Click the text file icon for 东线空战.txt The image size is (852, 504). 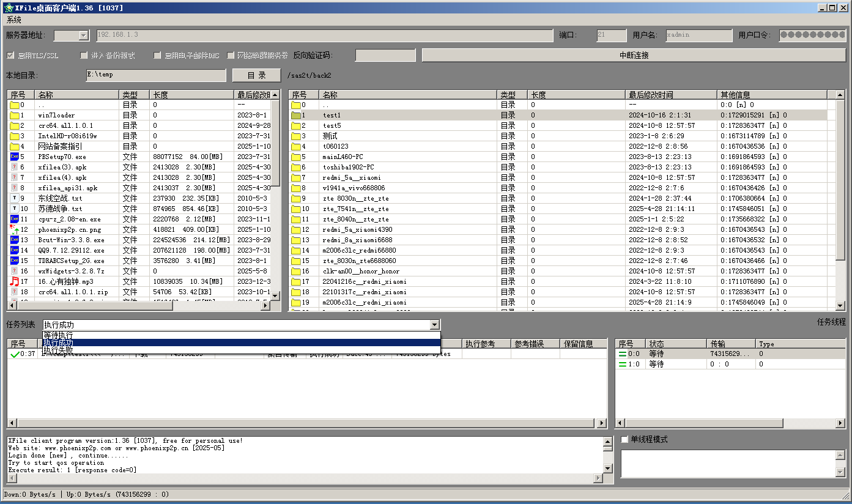[15, 198]
